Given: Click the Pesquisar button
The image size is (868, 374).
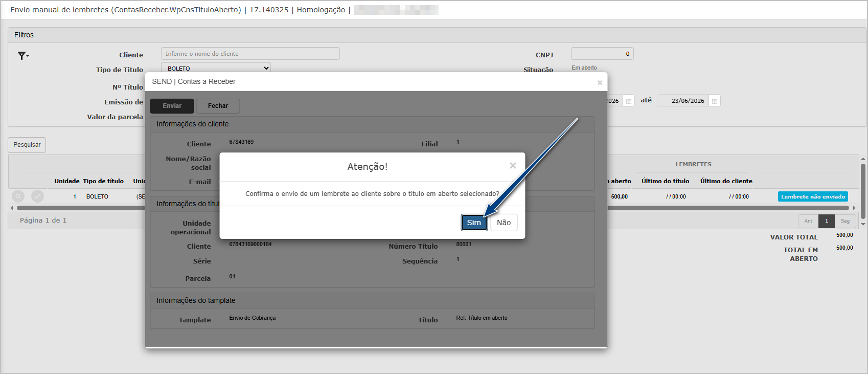Looking at the screenshot, I should click(27, 145).
